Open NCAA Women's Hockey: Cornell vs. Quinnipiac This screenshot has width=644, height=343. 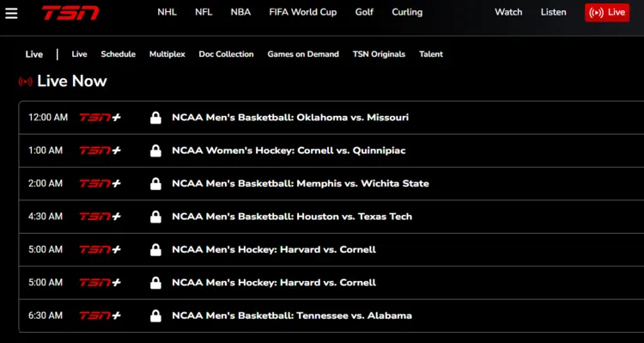(289, 150)
